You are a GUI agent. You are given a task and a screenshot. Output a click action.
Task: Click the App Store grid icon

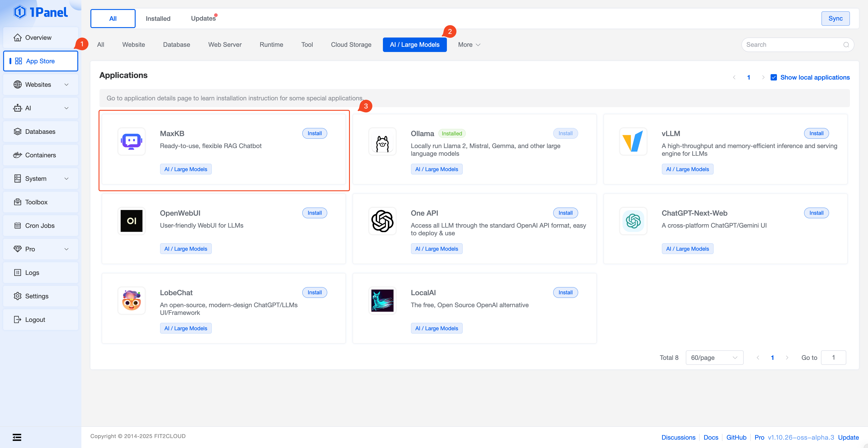point(19,61)
